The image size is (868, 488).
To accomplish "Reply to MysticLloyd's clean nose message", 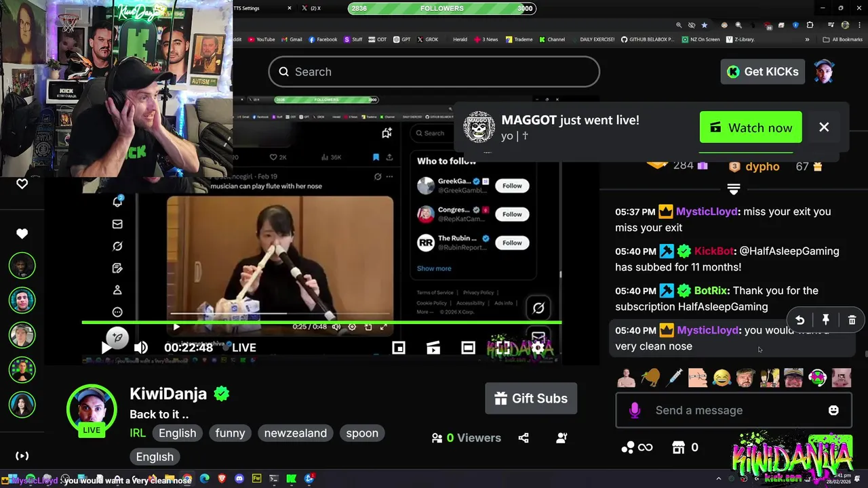I will point(800,320).
